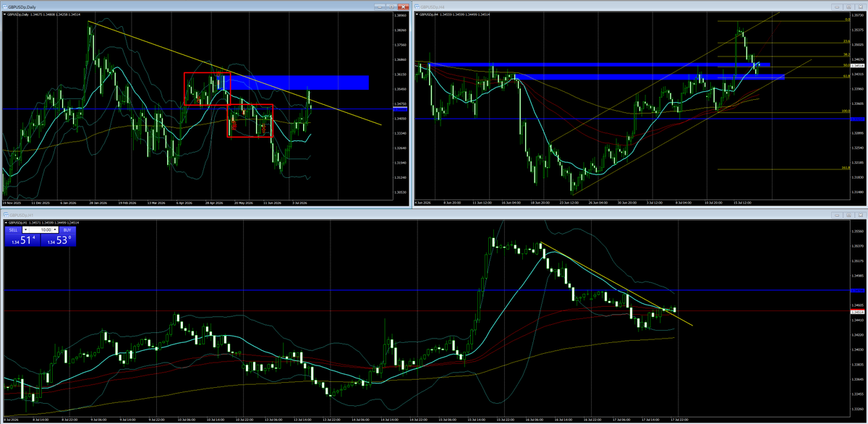
Task: Toggle one-click trading arrow on H4 chart
Action: coord(417,14)
